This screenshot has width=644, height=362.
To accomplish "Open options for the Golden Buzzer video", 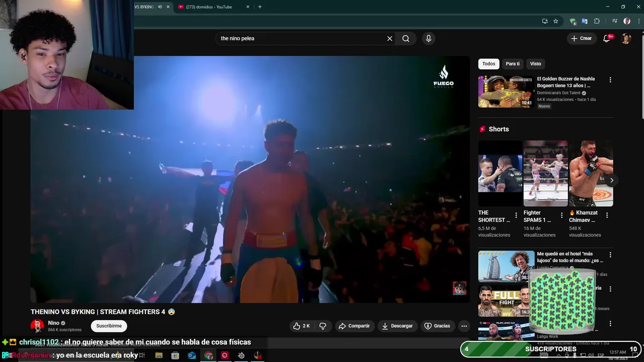I will click(x=610, y=80).
